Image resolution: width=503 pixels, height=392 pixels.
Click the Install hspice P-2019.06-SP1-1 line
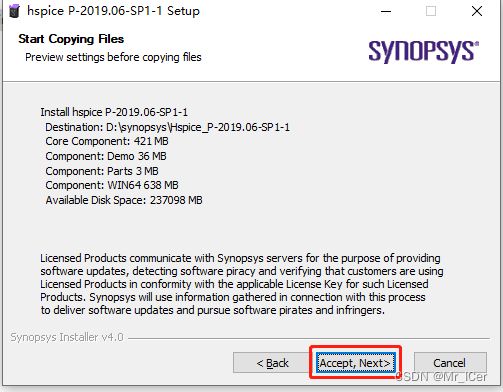(114, 112)
